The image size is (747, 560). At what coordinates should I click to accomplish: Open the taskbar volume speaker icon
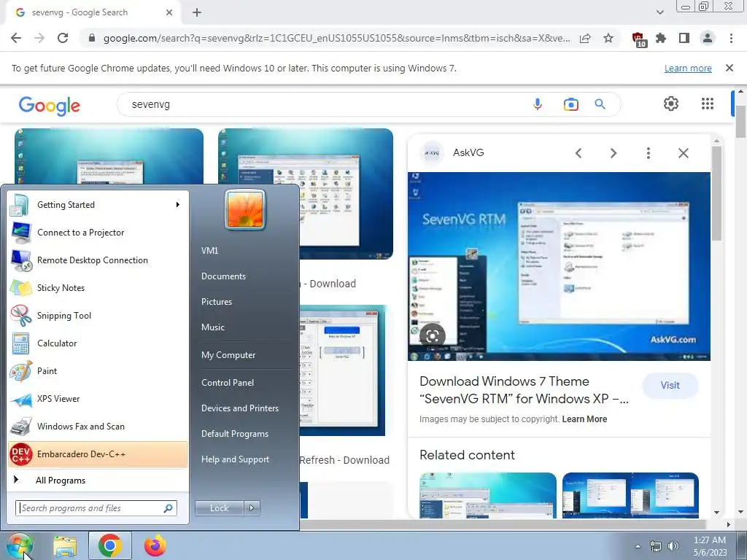[673, 546]
